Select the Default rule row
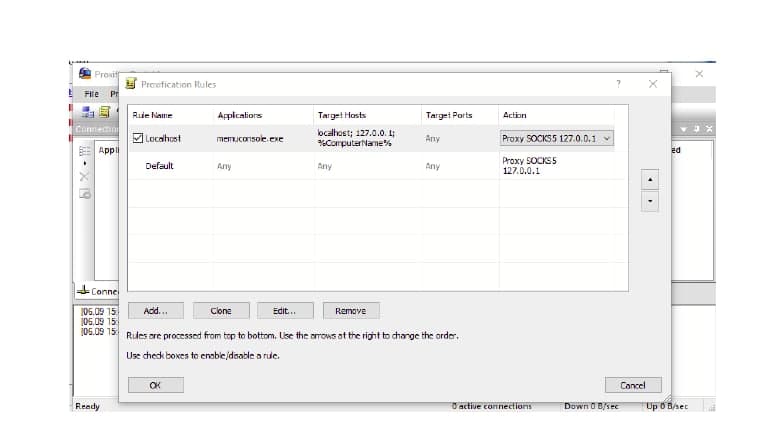Screen dimensions: 770x433 coord(160,166)
